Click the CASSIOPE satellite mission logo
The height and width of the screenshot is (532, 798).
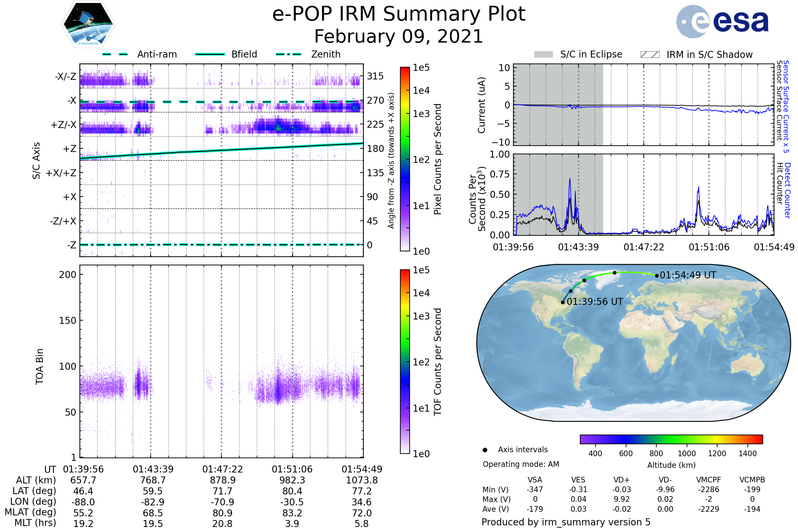coord(88,24)
